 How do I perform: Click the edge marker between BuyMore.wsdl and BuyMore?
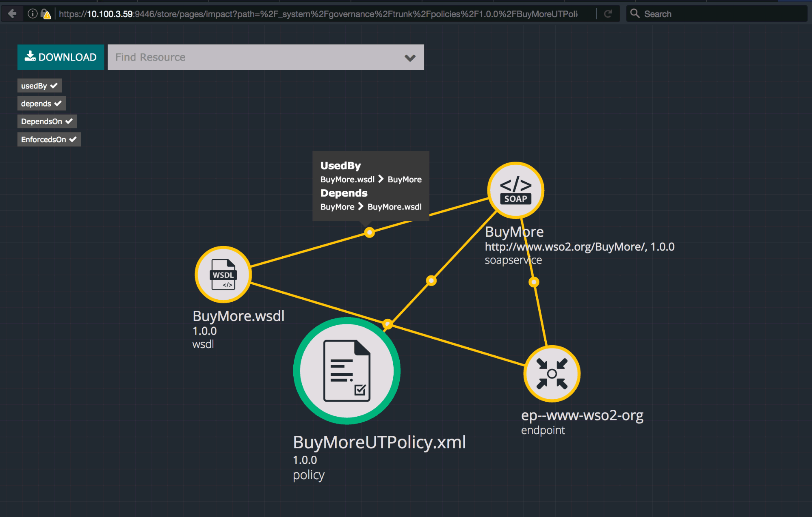(x=369, y=232)
